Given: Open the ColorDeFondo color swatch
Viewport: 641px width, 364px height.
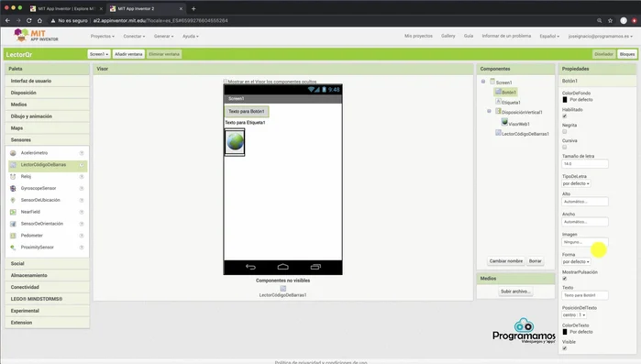Looking at the screenshot, I should click(565, 100).
